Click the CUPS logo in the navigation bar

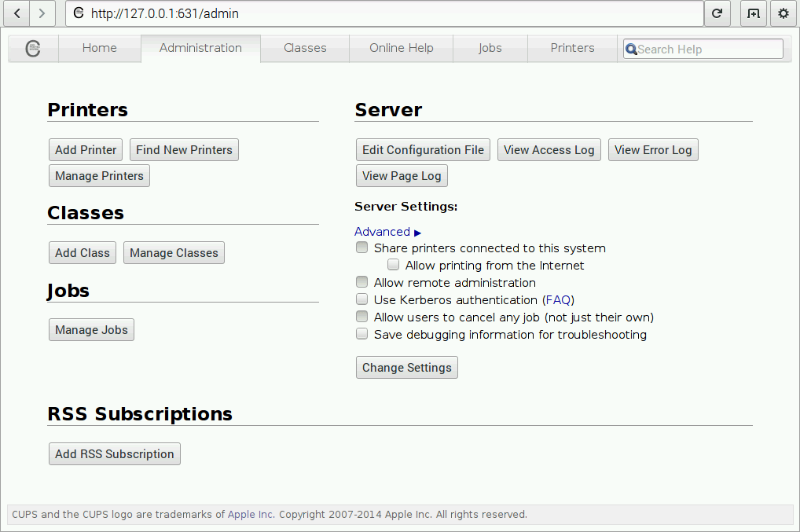[33, 49]
